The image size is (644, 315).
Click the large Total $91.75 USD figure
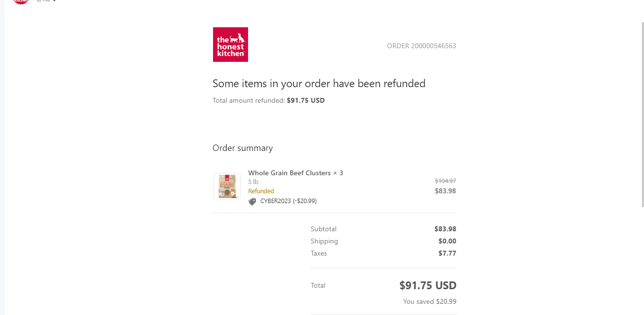point(428,285)
